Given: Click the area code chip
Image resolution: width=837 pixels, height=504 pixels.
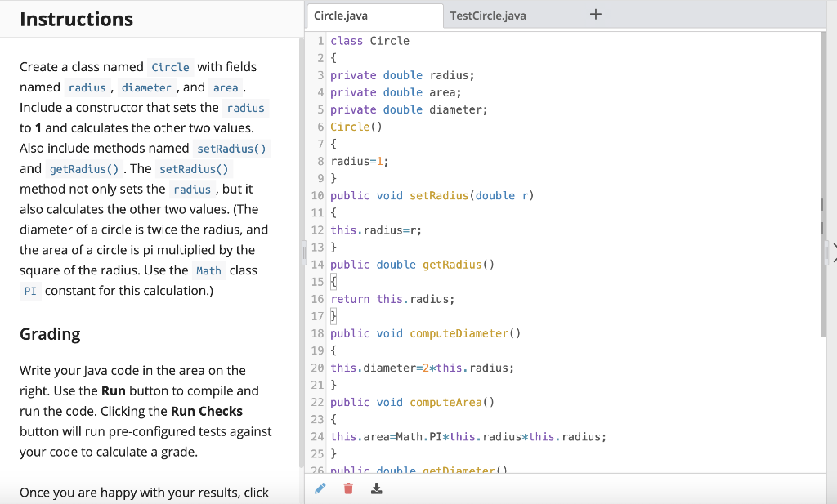Looking at the screenshot, I should pyautogui.click(x=226, y=87).
